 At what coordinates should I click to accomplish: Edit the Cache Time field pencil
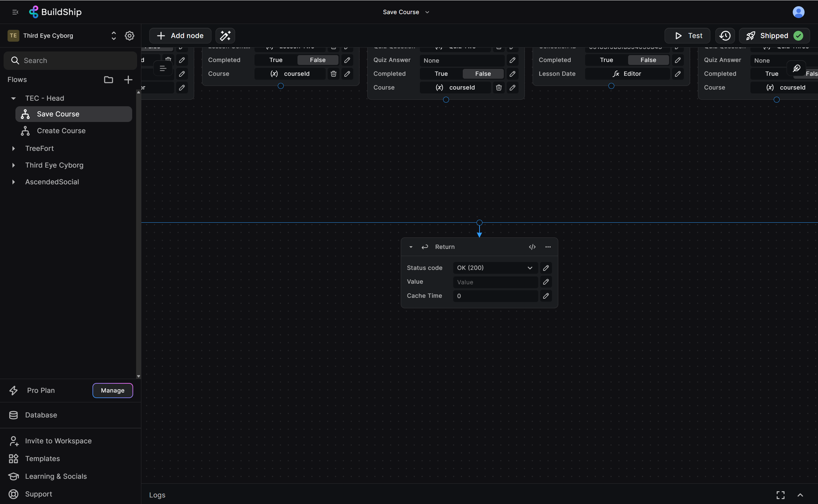point(546,296)
